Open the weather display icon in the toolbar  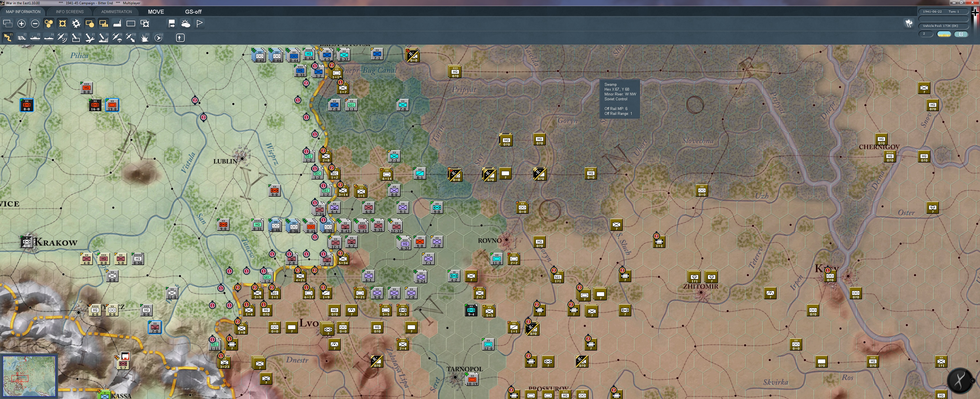pyautogui.click(x=186, y=24)
